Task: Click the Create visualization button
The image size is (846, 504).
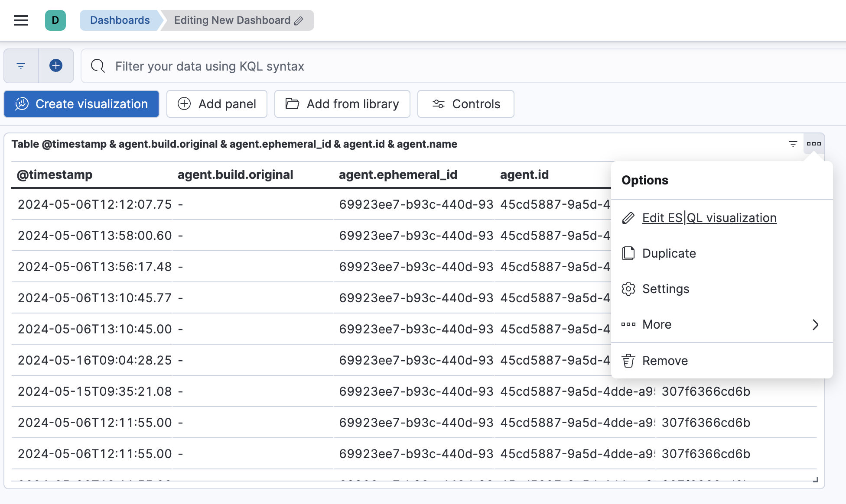Action: (x=81, y=104)
